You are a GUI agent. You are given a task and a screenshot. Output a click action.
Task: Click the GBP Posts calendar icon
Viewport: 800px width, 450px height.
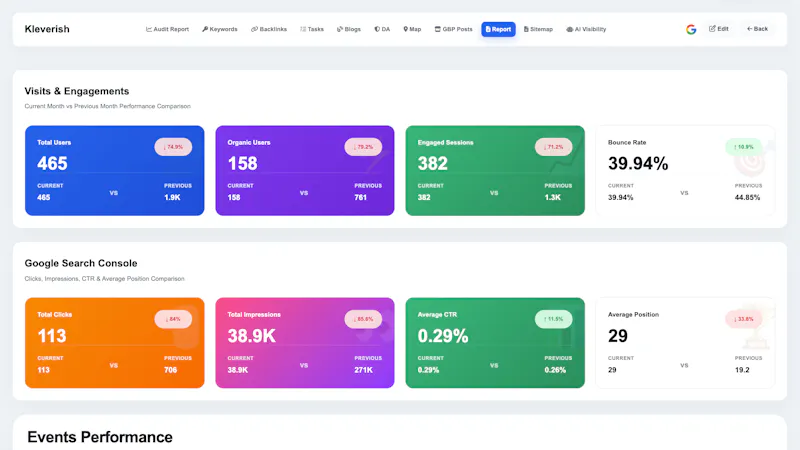pyautogui.click(x=437, y=29)
